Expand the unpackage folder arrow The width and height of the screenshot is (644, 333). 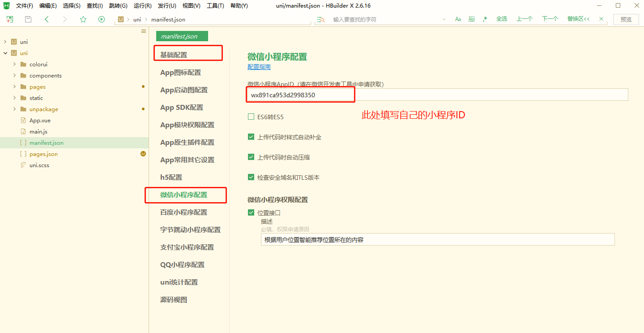[x=14, y=109]
